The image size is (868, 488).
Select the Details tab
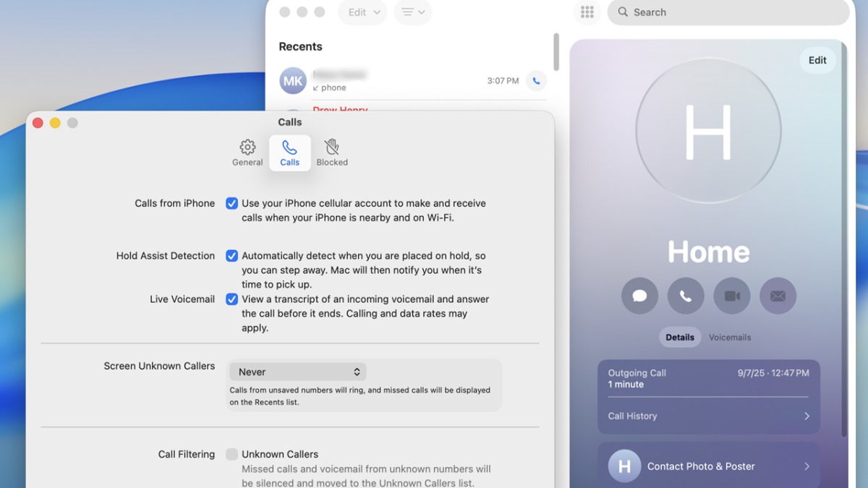pos(680,338)
